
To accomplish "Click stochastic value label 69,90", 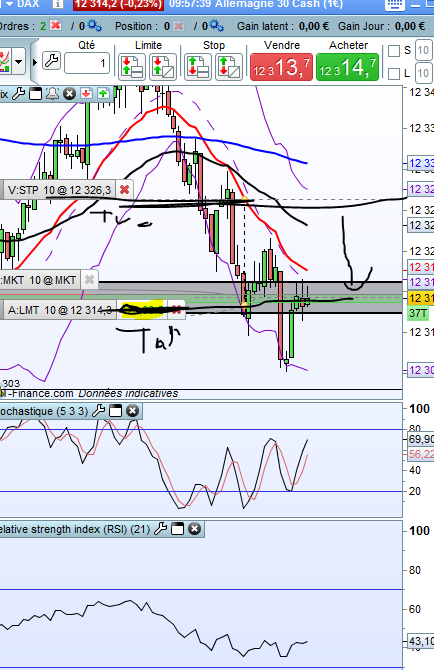I will pyautogui.click(x=421, y=439).
